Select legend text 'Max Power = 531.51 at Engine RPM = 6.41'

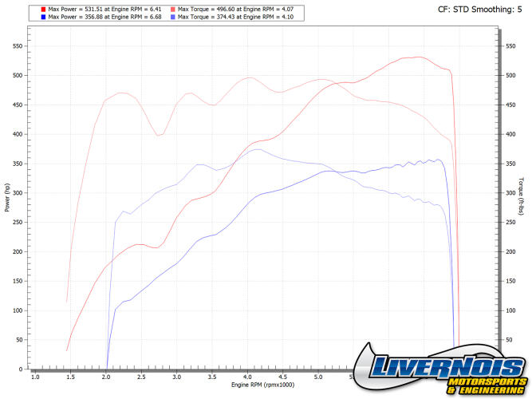point(104,10)
